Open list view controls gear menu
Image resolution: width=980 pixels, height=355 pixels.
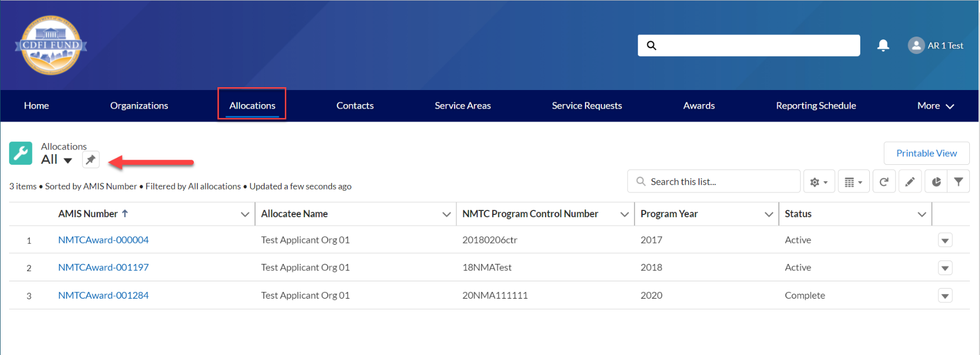819,182
